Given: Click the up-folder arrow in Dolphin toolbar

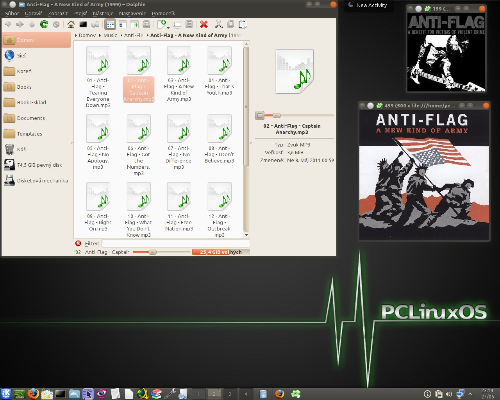Looking at the screenshot, I should [32, 24].
